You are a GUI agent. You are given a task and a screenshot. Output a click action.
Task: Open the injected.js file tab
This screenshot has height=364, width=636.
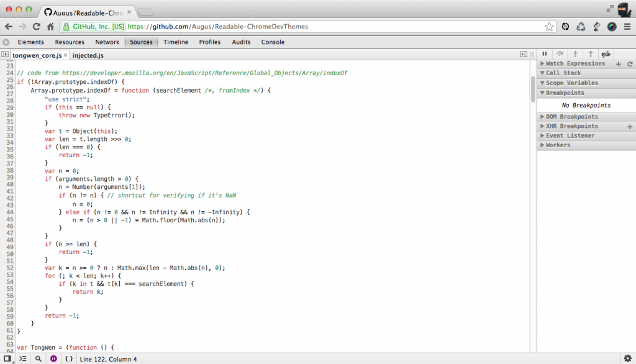tap(88, 56)
